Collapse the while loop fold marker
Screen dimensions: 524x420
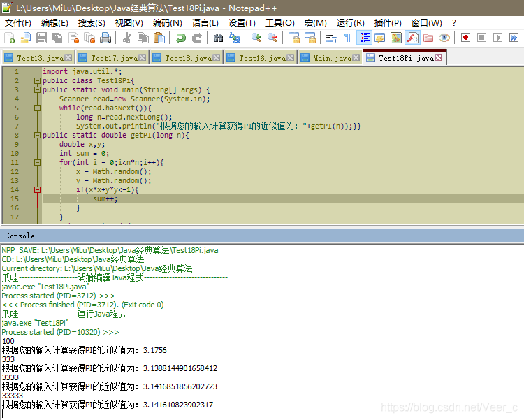pos(37,108)
